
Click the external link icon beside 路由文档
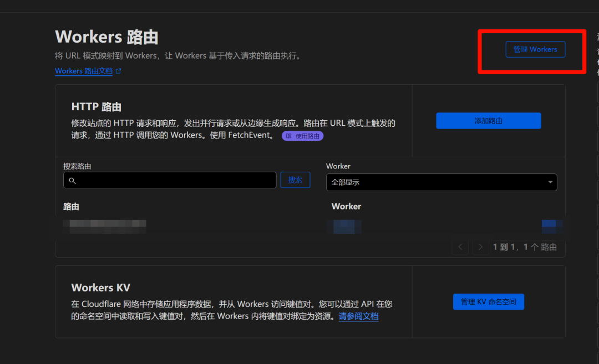[119, 71]
